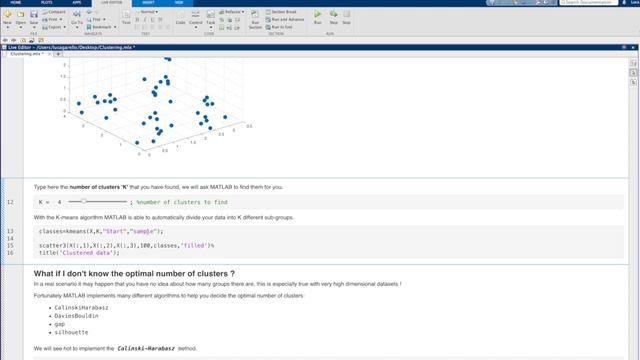Click the title('Clustered data') code line
Screen dimensions: 640x360
(79, 253)
